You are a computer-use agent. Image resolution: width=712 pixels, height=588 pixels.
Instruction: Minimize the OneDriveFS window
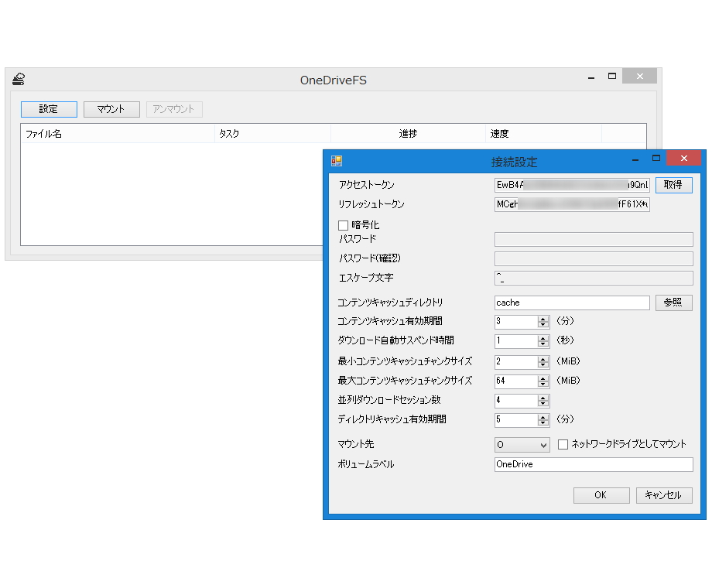pos(591,77)
